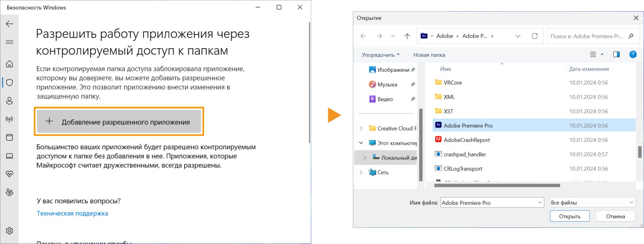Maximize the Безопасность Windows window

[x=279, y=7]
